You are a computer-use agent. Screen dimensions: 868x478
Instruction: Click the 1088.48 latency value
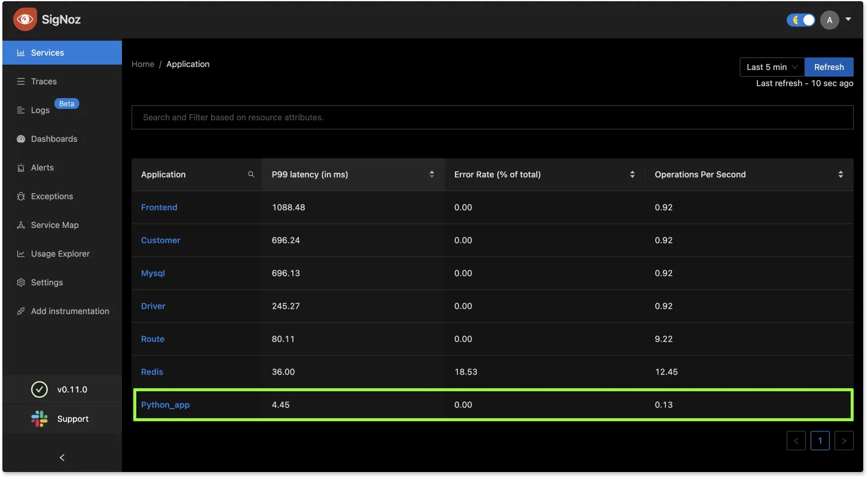click(288, 208)
